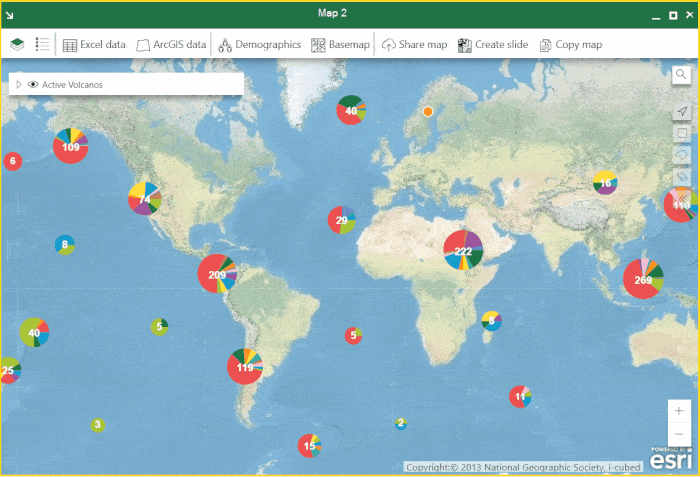Click the cluster labeled 15
The height and width of the screenshot is (477, 700).
[309, 445]
